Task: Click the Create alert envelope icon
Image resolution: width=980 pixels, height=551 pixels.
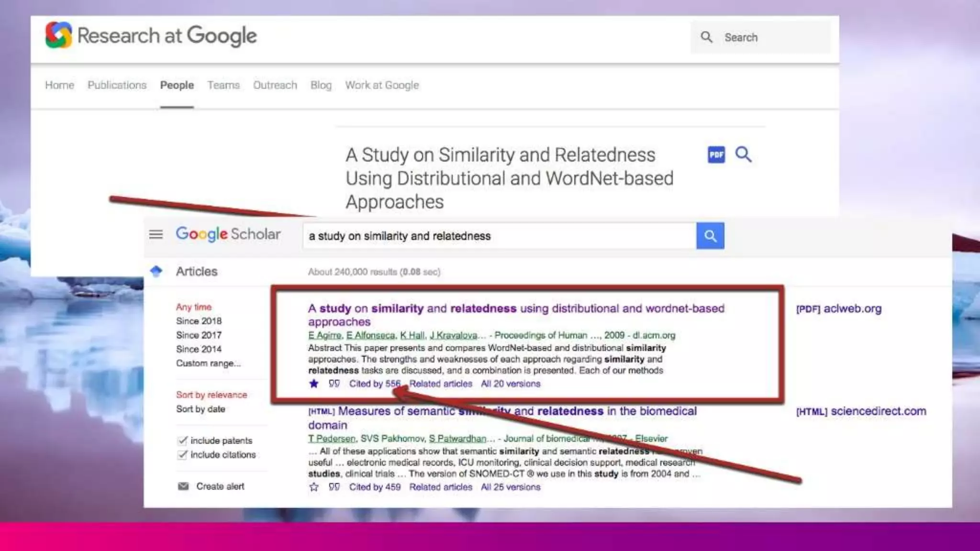Action: pos(183,486)
